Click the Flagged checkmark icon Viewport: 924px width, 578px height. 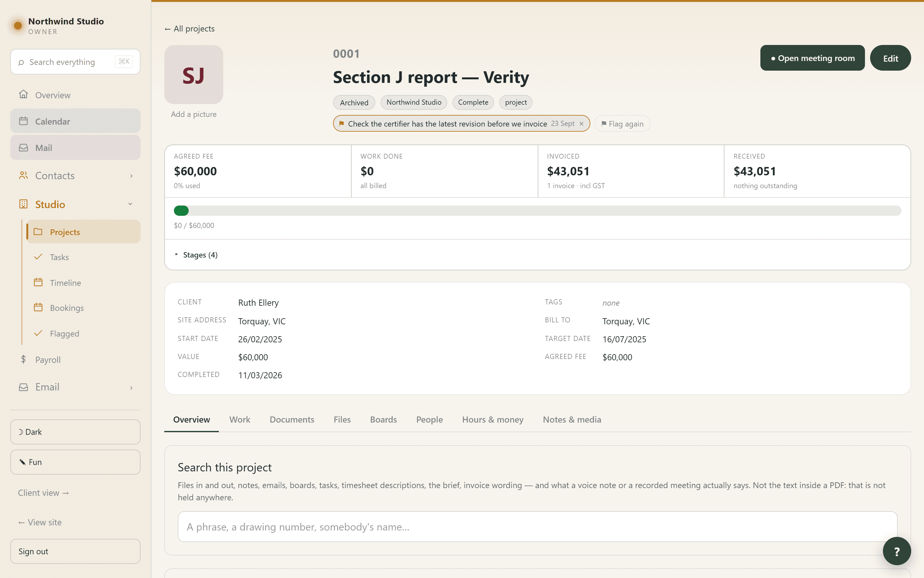click(38, 333)
